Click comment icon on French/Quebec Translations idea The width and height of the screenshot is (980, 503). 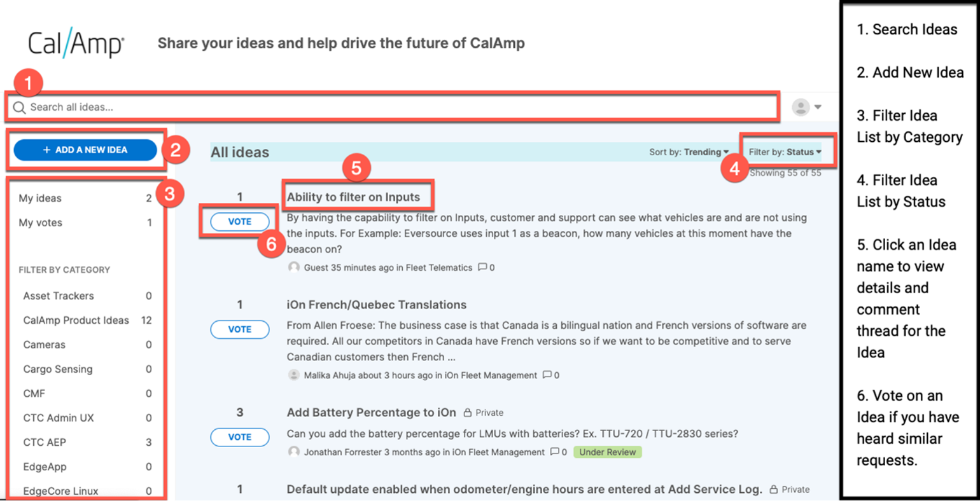pos(547,375)
